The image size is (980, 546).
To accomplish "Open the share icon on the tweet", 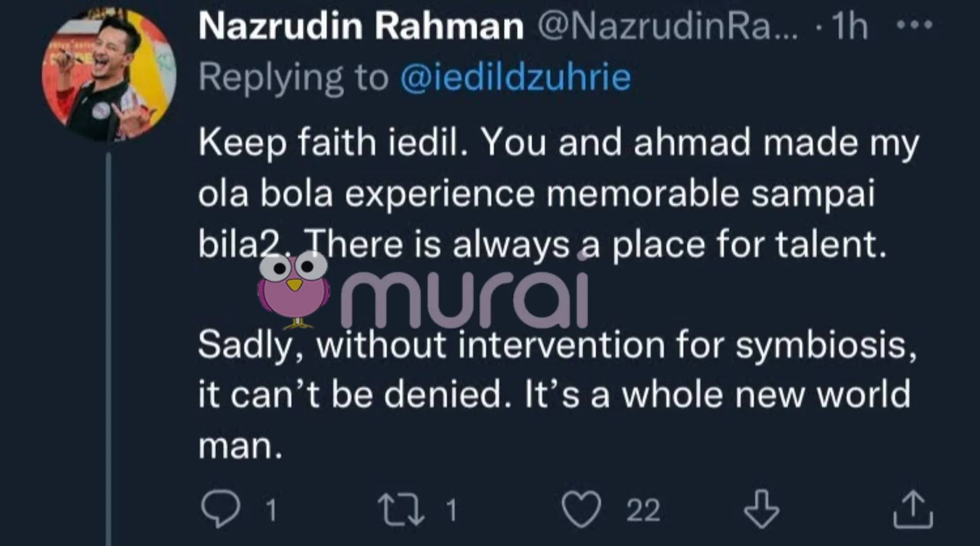I will click(913, 510).
